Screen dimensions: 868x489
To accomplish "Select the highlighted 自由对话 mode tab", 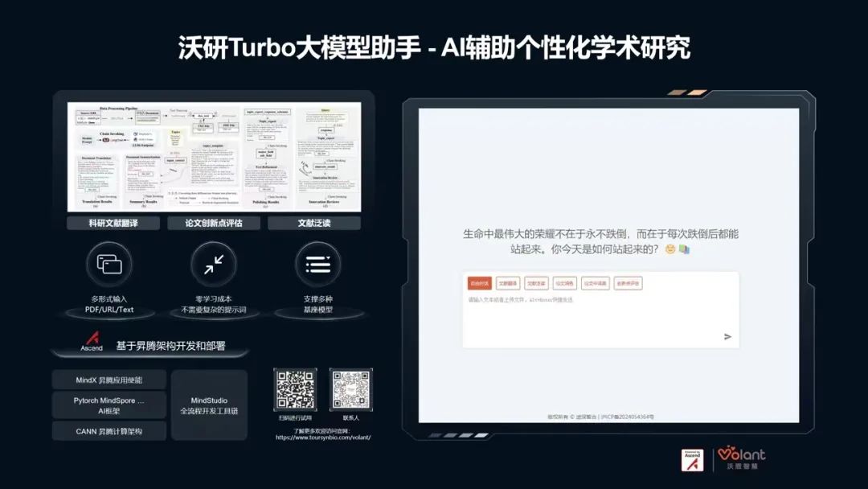I will tap(479, 284).
